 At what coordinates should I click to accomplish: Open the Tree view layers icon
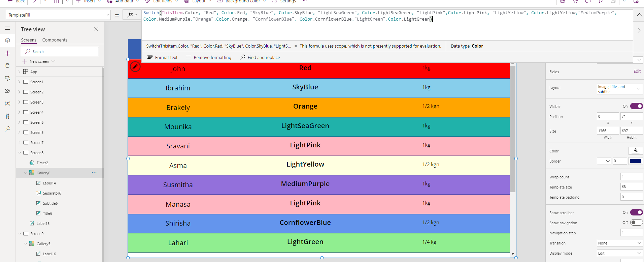coord(7,40)
